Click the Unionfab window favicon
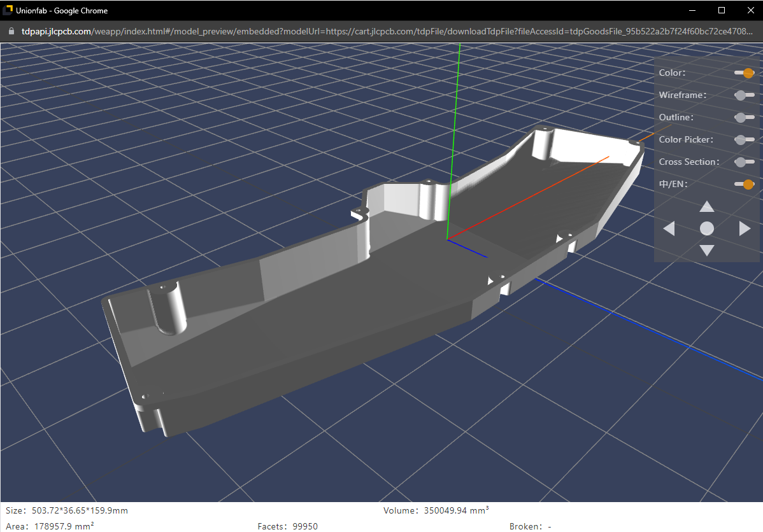The height and width of the screenshot is (532, 763). [x=7, y=10]
